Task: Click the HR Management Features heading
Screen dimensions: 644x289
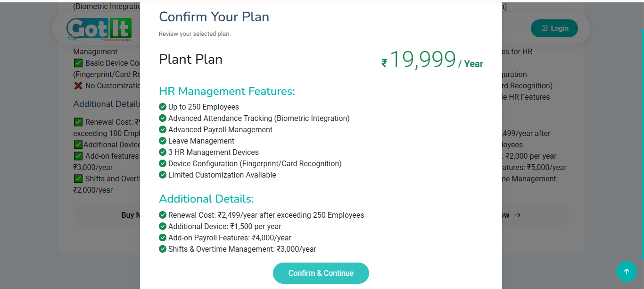Action: tap(227, 91)
